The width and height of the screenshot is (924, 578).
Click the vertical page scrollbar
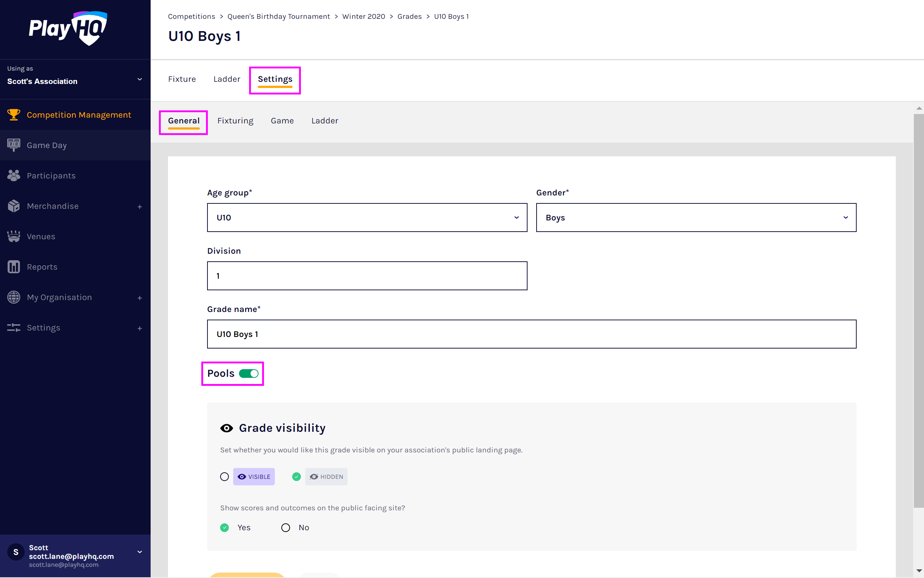(x=919, y=306)
